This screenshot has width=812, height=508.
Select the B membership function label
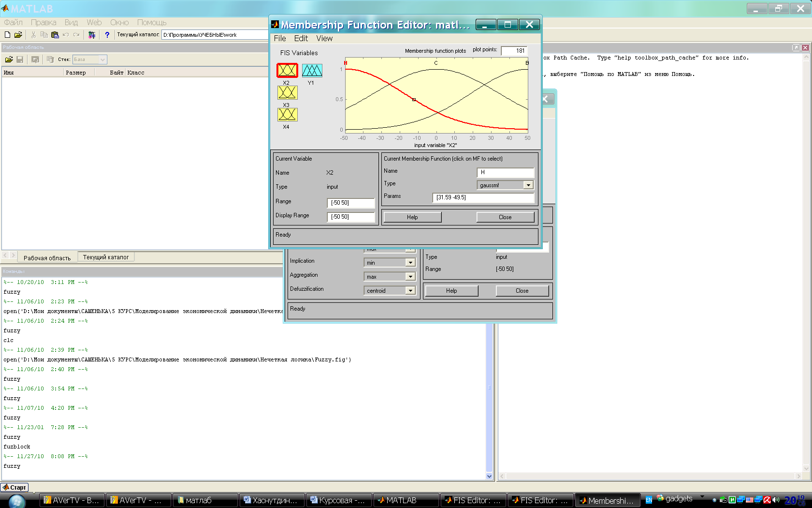tap(527, 63)
